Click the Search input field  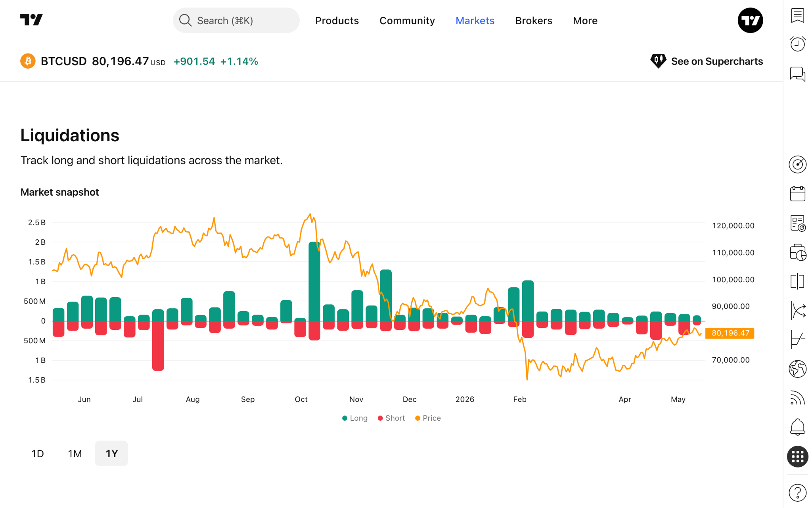click(236, 20)
